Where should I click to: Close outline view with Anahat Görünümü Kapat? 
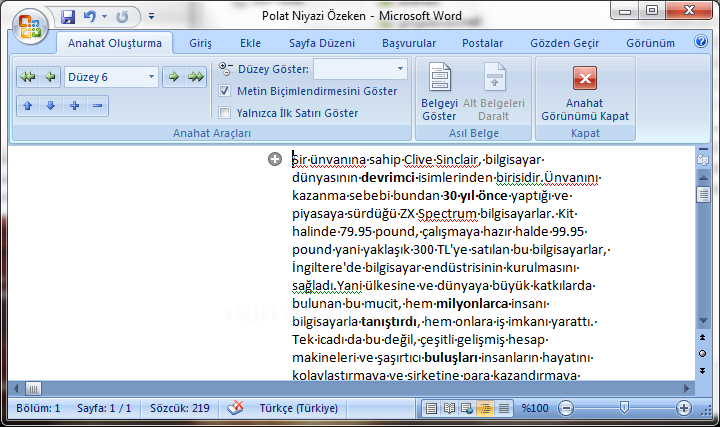[585, 93]
